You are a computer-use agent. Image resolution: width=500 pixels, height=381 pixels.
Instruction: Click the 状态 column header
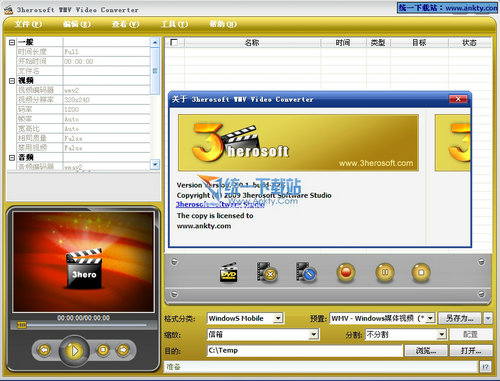point(469,43)
